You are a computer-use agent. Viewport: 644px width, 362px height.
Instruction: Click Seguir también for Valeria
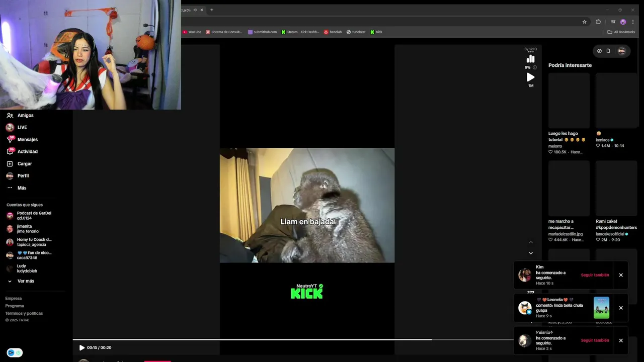pyautogui.click(x=595, y=340)
